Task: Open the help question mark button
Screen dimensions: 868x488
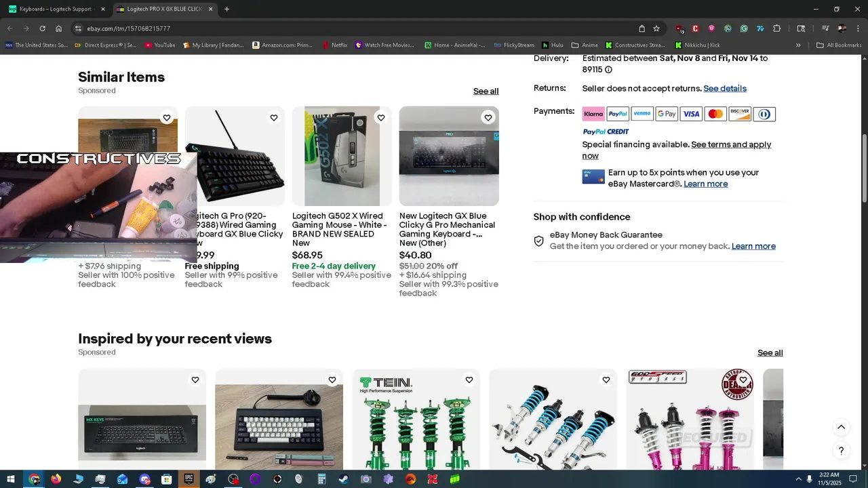Action: [x=841, y=451]
